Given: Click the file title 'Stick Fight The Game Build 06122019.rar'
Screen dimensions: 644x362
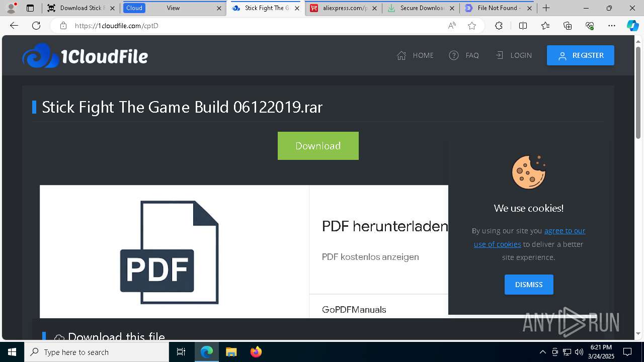Looking at the screenshot, I should pyautogui.click(x=182, y=107).
